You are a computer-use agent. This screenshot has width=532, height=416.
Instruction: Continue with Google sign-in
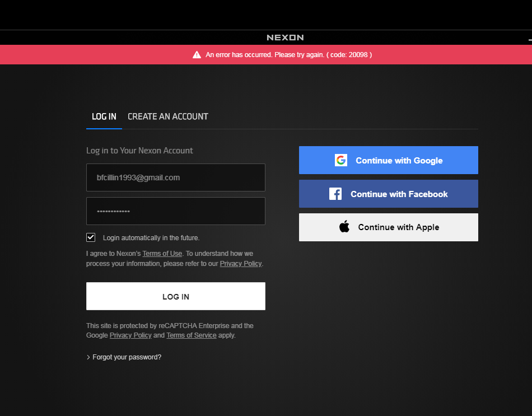[389, 160]
